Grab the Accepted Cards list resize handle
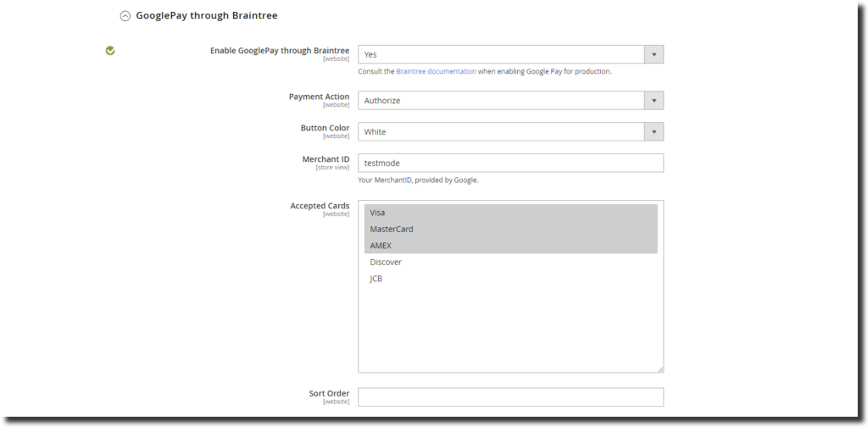 pyautogui.click(x=659, y=369)
